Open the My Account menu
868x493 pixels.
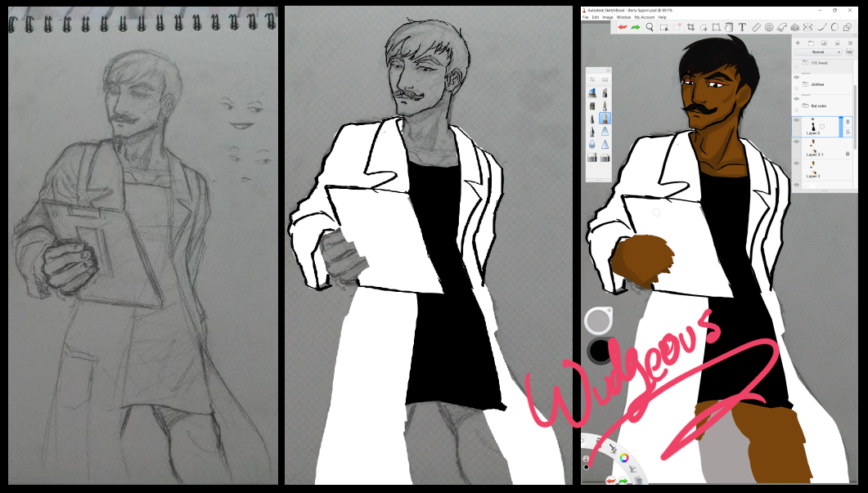pyautogui.click(x=645, y=17)
